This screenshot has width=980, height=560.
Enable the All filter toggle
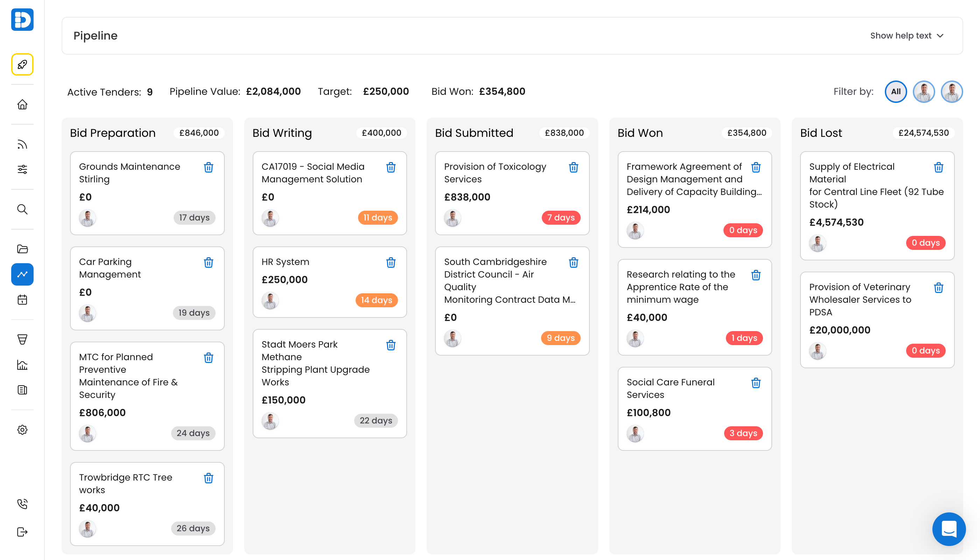[896, 92]
